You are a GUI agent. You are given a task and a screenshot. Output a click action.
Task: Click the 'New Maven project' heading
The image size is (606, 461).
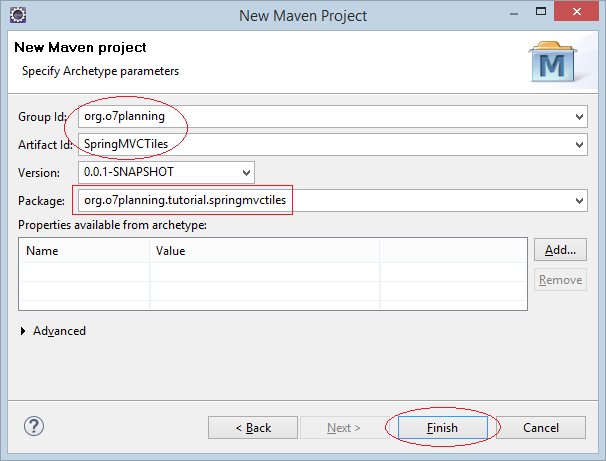[x=80, y=48]
